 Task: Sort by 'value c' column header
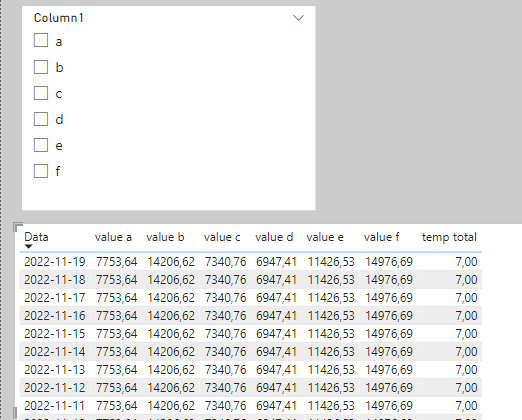click(222, 237)
